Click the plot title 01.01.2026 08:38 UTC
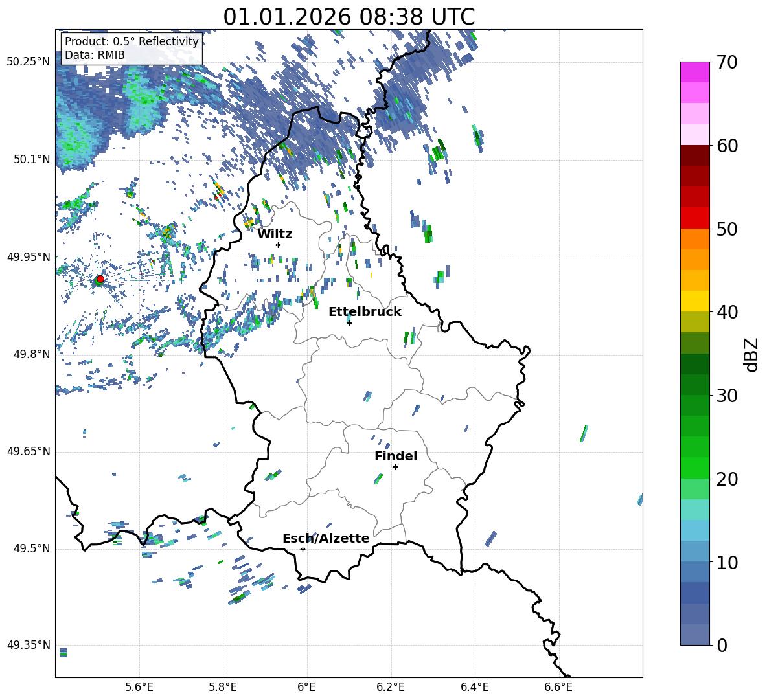Image resolution: width=767 pixels, height=700 pixels. (349, 17)
